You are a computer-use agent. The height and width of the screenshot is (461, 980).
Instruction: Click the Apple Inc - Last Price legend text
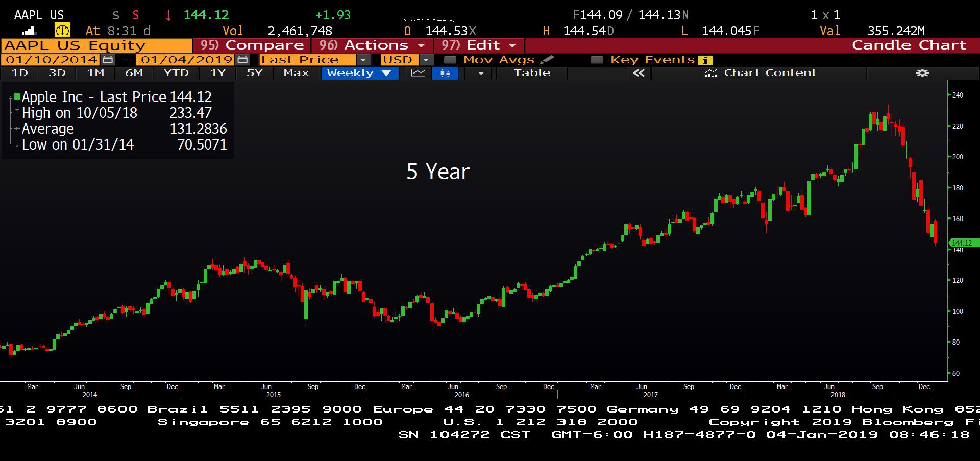pos(94,97)
